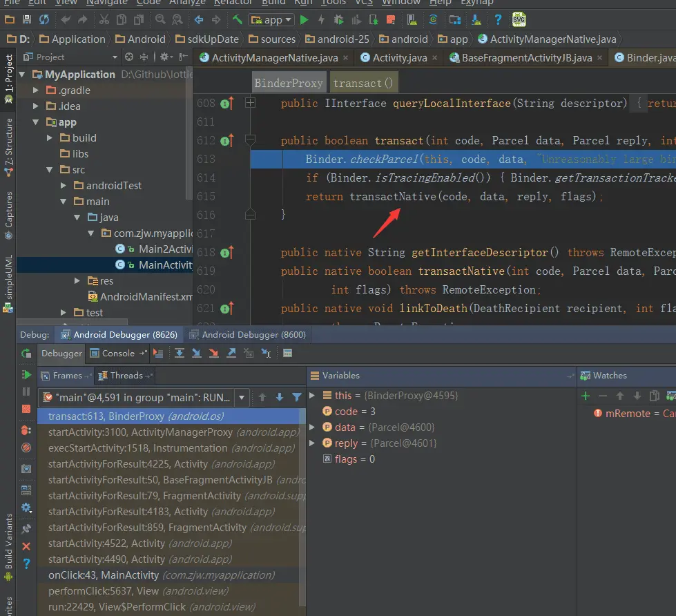Open the main thread selector dropdown
This screenshot has height=616, width=676.
242,397
